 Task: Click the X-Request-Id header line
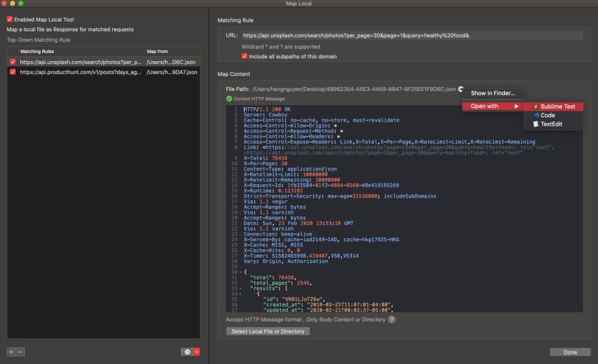(x=321, y=185)
